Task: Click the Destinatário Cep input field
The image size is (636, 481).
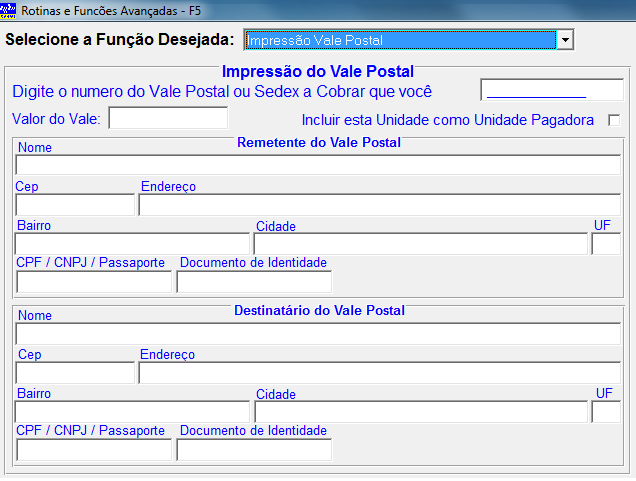Action: (x=75, y=373)
